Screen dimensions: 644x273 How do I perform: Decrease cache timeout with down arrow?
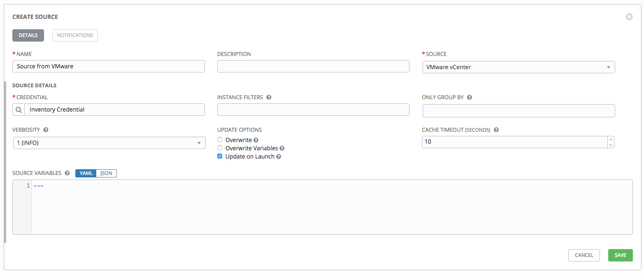pos(611,145)
